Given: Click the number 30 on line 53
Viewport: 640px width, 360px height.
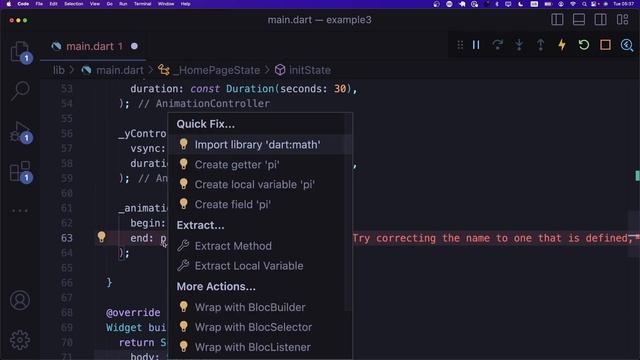Looking at the screenshot, I should click(340, 89).
